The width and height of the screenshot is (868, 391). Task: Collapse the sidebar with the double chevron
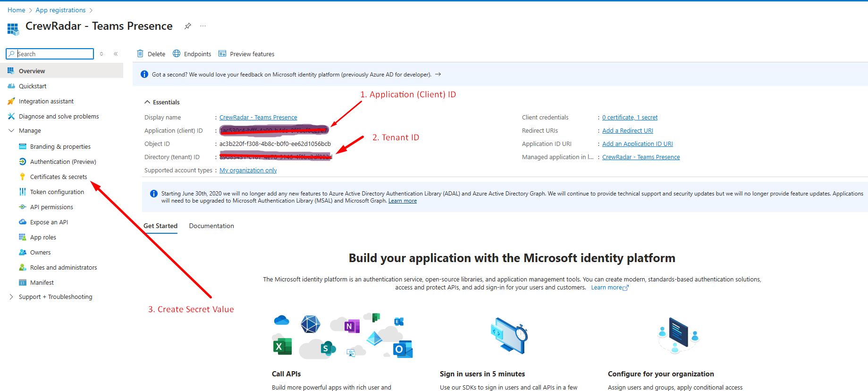(116, 54)
